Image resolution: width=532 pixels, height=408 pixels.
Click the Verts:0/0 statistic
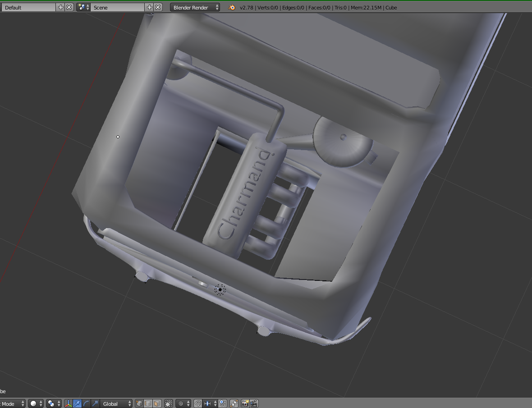[268, 8]
